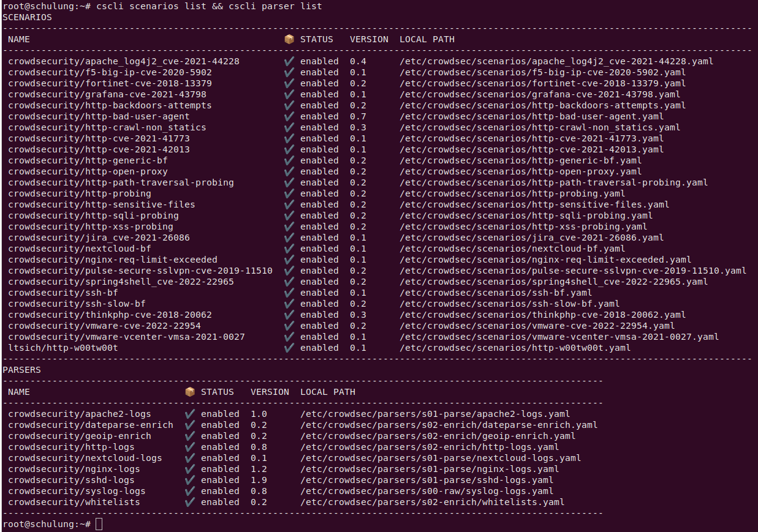Click path /etc/crowdsec/scenarios/nextcloud-bf.yaml
Image resolution: width=758 pixels, height=532 pixels.
tap(512, 249)
